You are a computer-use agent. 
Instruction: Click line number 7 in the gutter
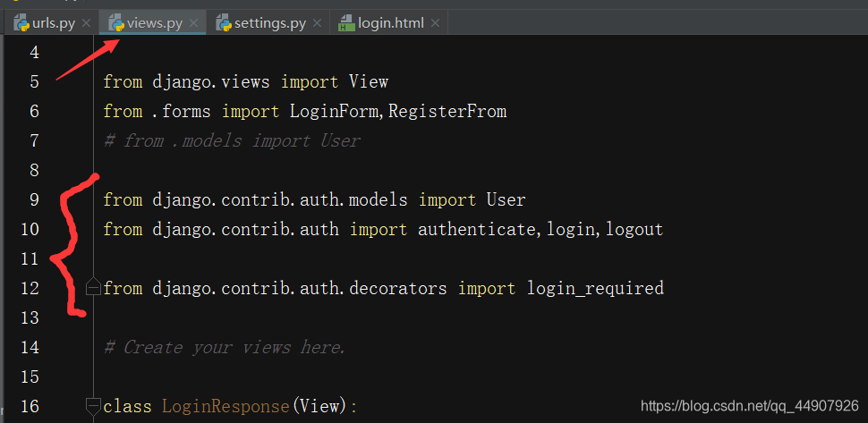[34, 141]
